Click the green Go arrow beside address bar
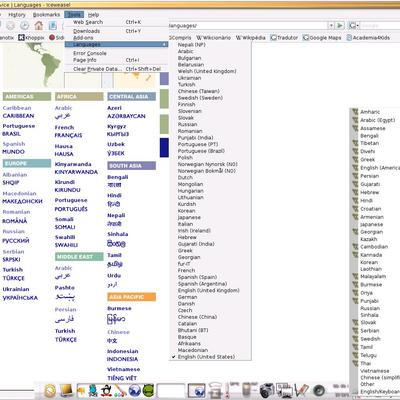400x400 pixels. [x=340, y=25]
